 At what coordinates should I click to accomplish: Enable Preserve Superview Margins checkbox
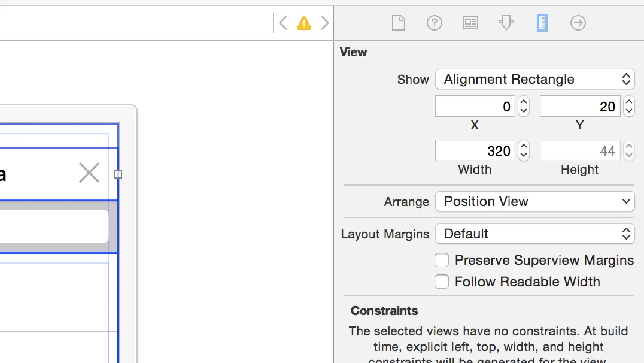442,260
